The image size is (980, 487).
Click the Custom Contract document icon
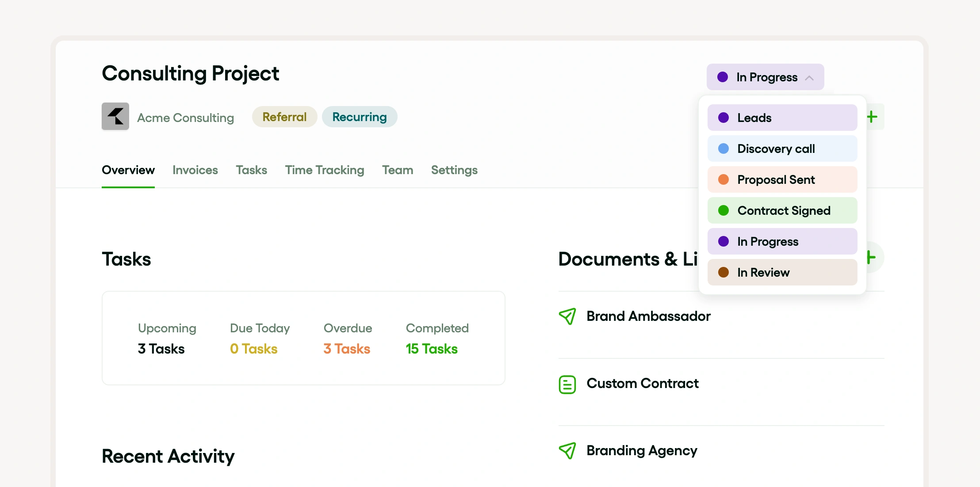pos(567,384)
